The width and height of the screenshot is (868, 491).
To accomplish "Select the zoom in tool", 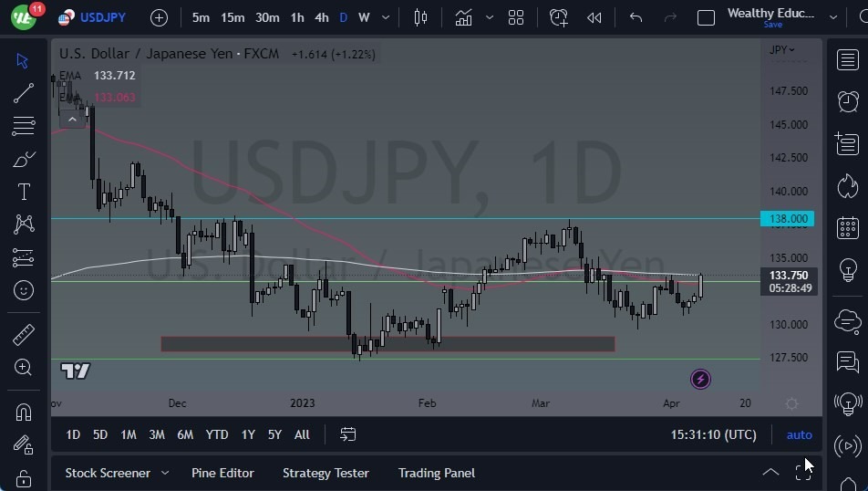I will 24,367.
